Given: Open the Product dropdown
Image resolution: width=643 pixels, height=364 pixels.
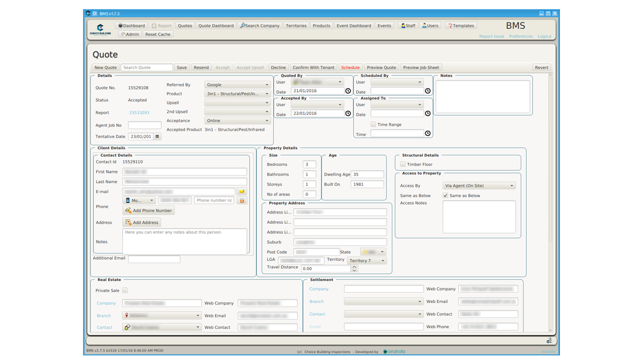Looking at the screenshot, I should pyautogui.click(x=237, y=94).
